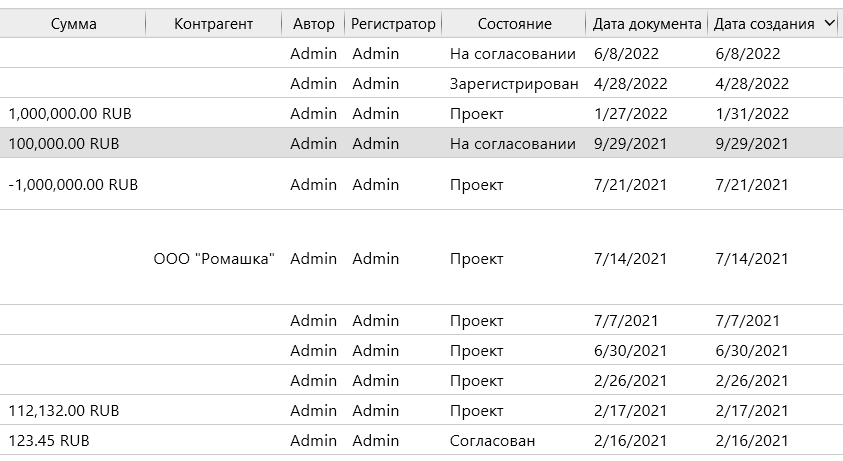Image resolution: width=843 pixels, height=461 pixels.
Task: Sort by Регистратор column header
Action: (x=393, y=23)
